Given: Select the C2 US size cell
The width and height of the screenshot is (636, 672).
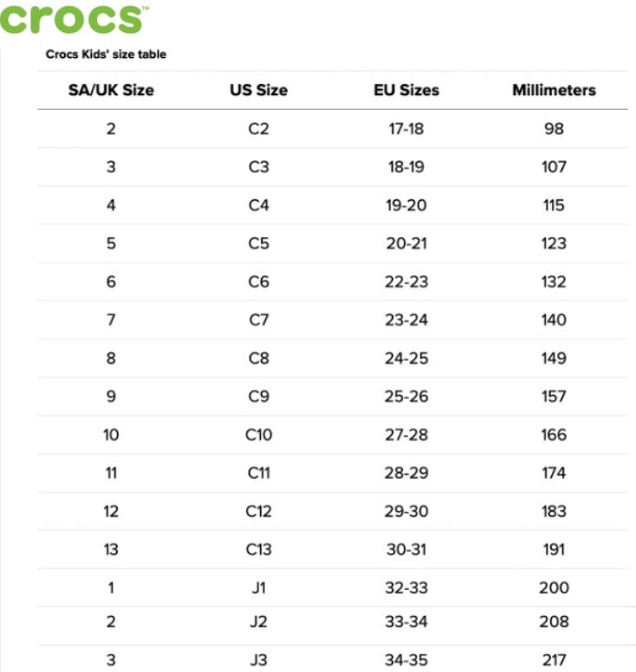Looking at the screenshot, I should click(x=258, y=129).
